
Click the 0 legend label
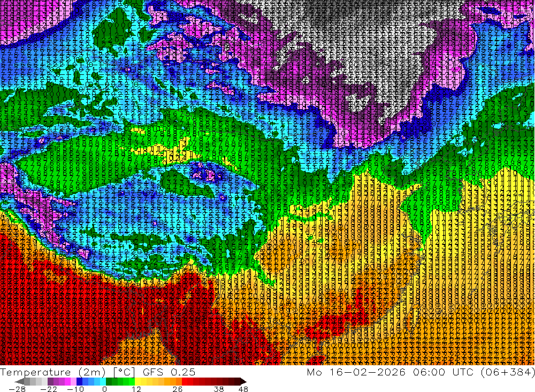(x=104, y=389)
